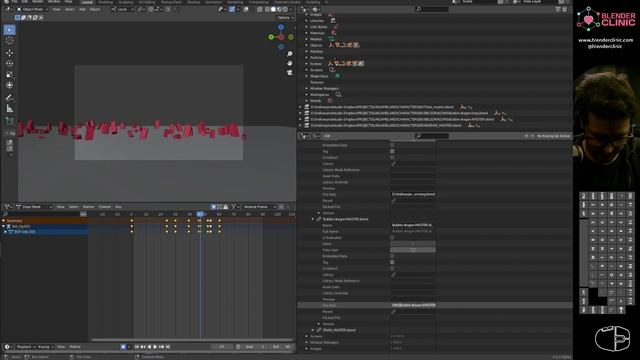640x360 pixels.
Task: Select the Select Box tool in the 3D viewport
Action: pos(9,30)
